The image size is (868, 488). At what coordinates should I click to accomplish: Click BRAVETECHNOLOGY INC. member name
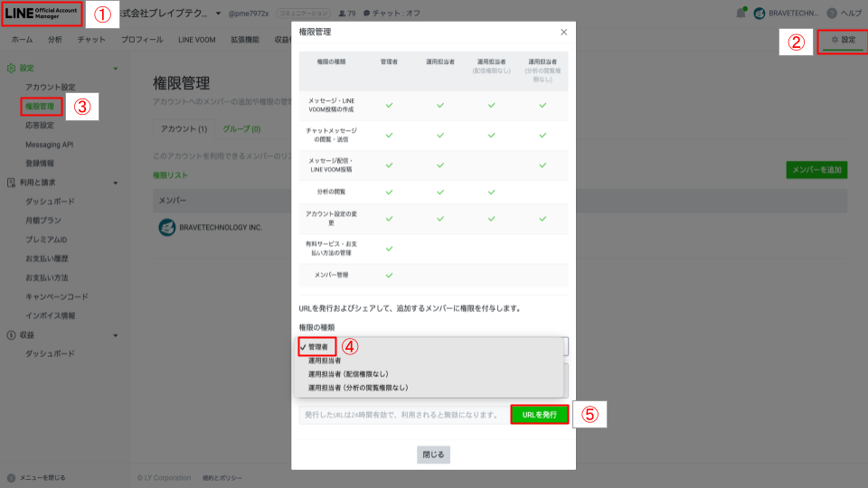click(221, 228)
